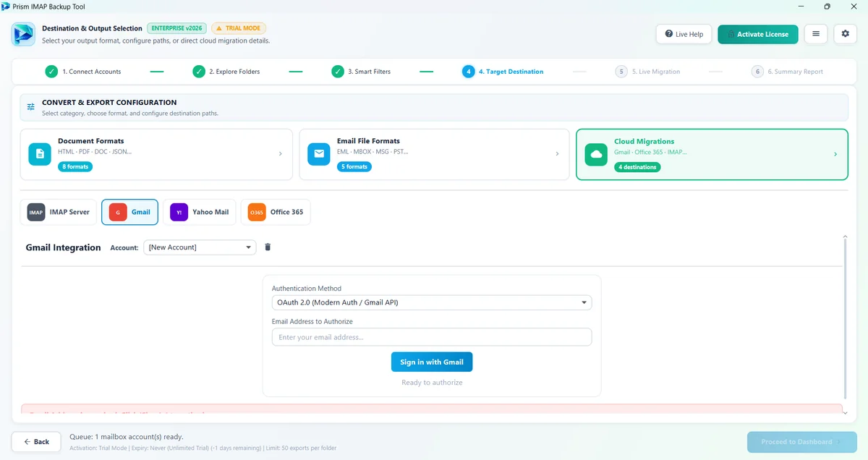This screenshot has width=868, height=460.
Task: Open Live Help
Action: (684, 34)
